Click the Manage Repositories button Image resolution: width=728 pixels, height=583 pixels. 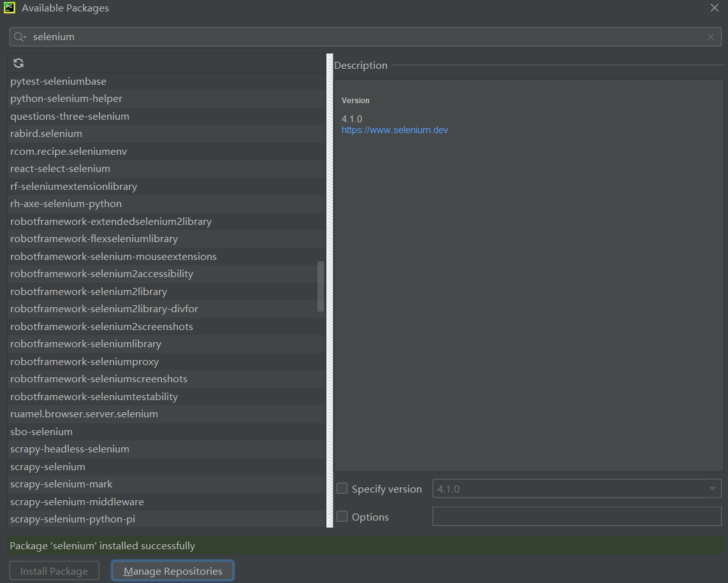(173, 571)
